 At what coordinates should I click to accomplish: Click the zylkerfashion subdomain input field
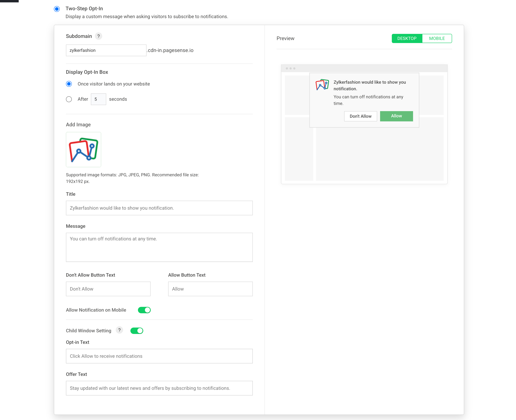point(106,50)
